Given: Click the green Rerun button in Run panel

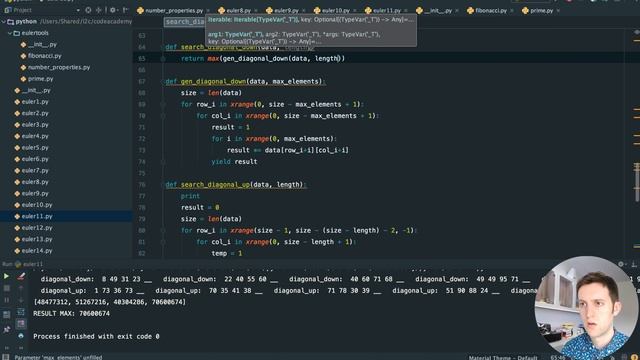Looking at the screenshot, I should coord(6,276).
